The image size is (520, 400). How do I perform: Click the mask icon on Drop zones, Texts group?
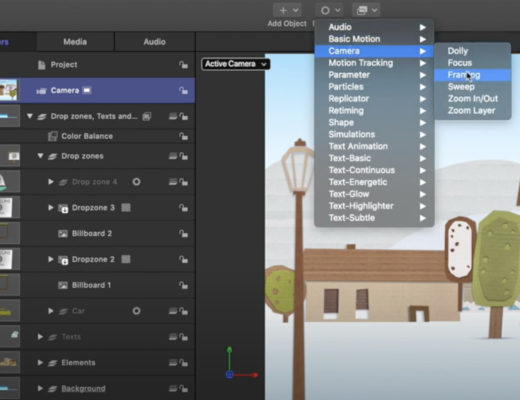coord(147,116)
